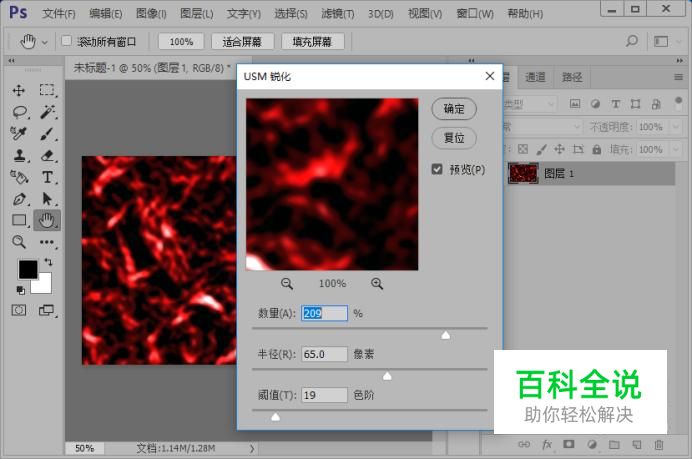Open search from the options bar
The height and width of the screenshot is (459, 692).
(x=632, y=41)
